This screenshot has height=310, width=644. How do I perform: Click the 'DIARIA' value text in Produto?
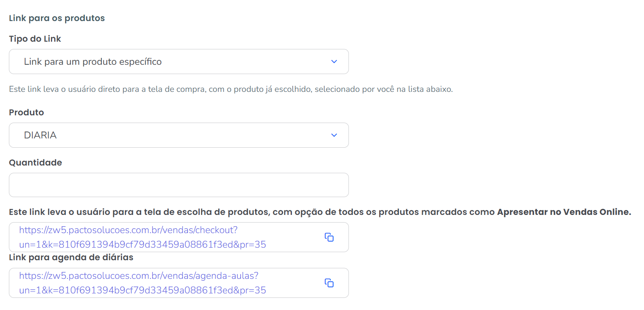click(x=40, y=135)
